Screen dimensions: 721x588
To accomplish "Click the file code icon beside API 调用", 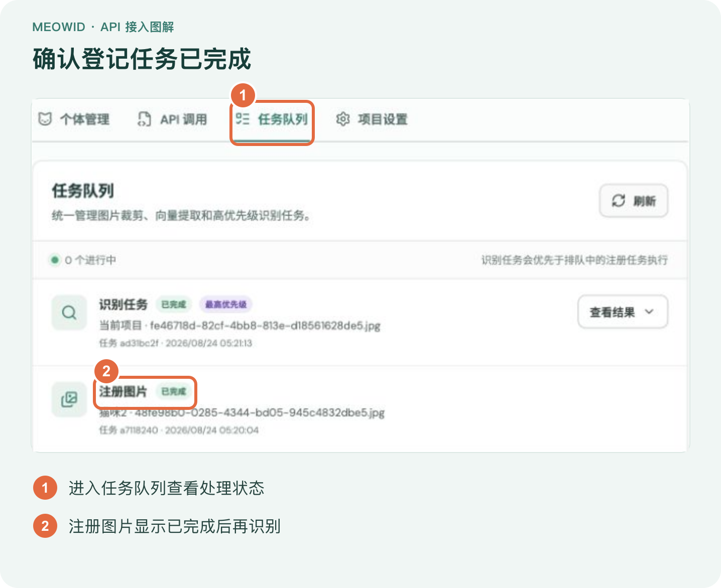I will [x=144, y=119].
